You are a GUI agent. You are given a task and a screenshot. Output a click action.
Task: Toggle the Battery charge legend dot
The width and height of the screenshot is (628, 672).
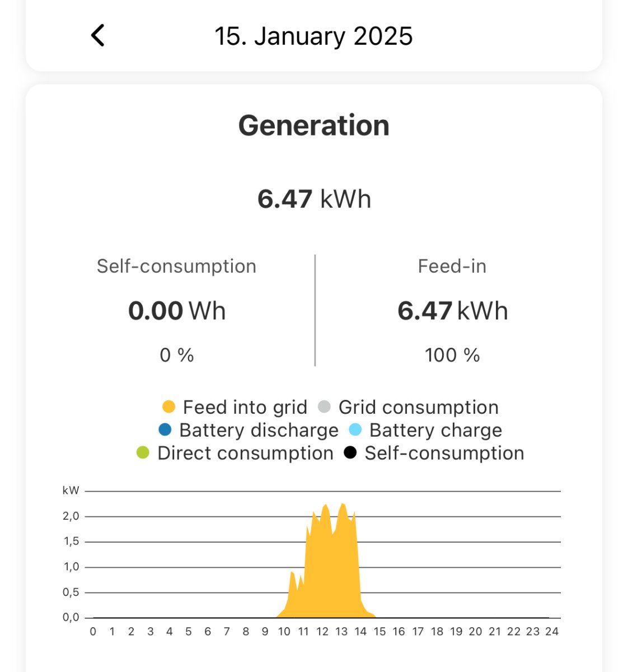355,430
